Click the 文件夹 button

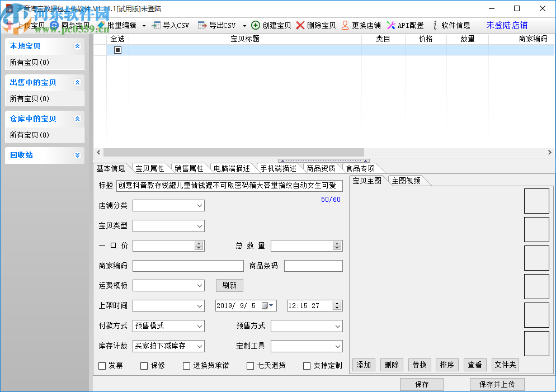pos(505,365)
